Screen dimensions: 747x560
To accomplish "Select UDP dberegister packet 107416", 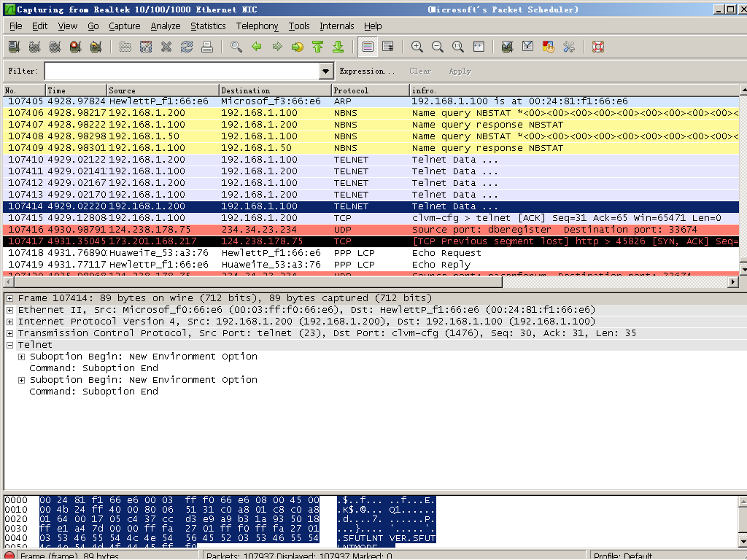I will pyautogui.click(x=371, y=230).
